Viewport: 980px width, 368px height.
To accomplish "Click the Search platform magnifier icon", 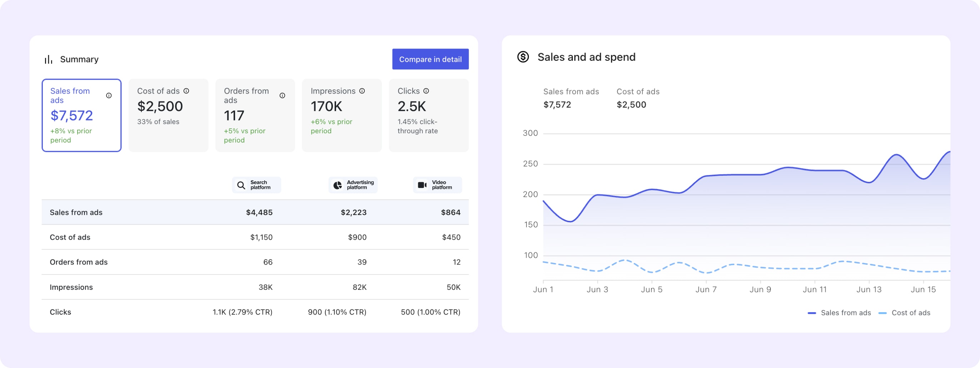I will click(x=241, y=185).
